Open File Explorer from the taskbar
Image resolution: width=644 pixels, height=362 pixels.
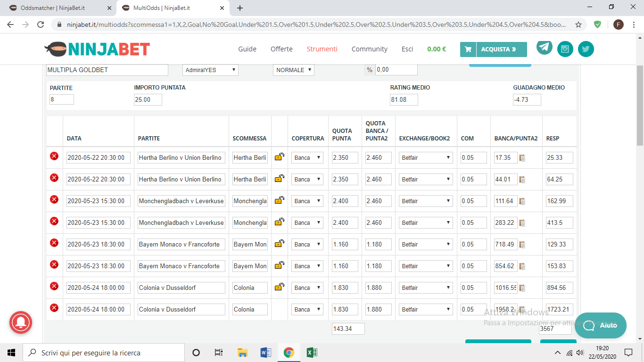coord(242,352)
